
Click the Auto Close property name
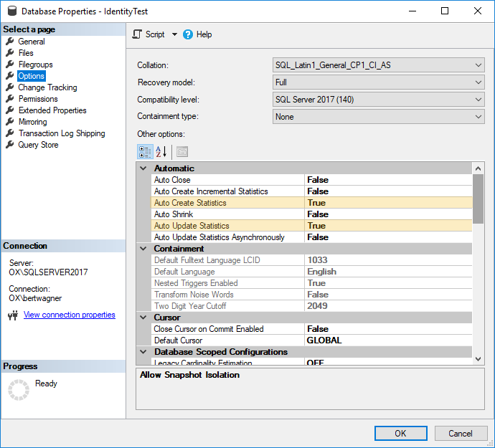pyautogui.click(x=172, y=180)
